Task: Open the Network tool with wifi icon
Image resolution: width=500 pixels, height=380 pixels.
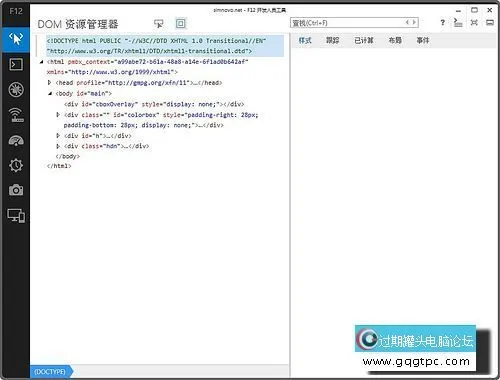Action: pyautogui.click(x=16, y=115)
